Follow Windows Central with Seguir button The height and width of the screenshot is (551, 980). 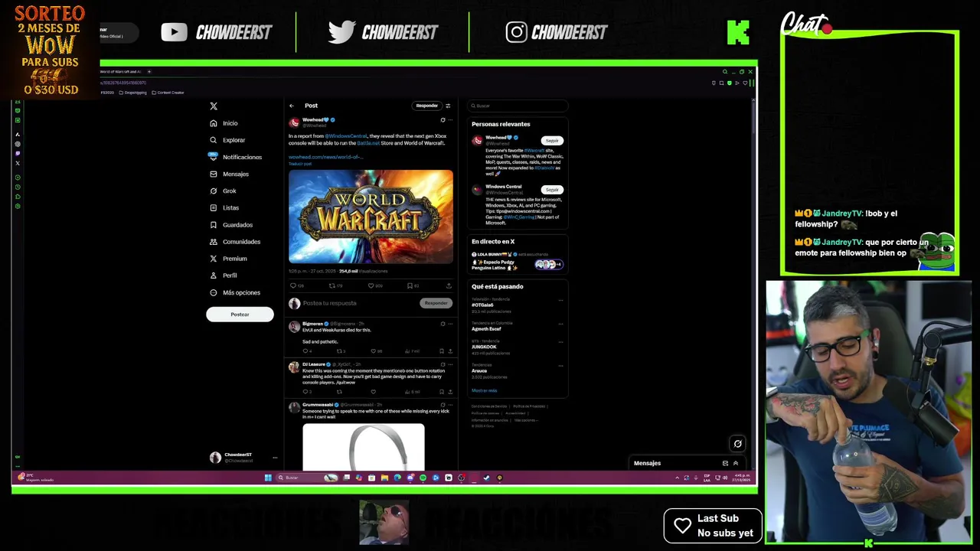(552, 189)
